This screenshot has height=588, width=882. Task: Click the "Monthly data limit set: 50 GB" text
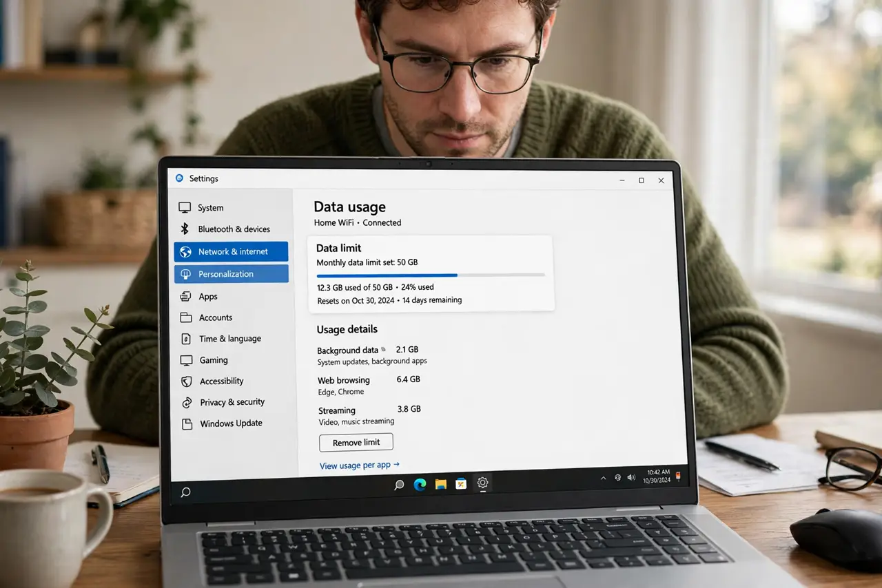click(367, 262)
